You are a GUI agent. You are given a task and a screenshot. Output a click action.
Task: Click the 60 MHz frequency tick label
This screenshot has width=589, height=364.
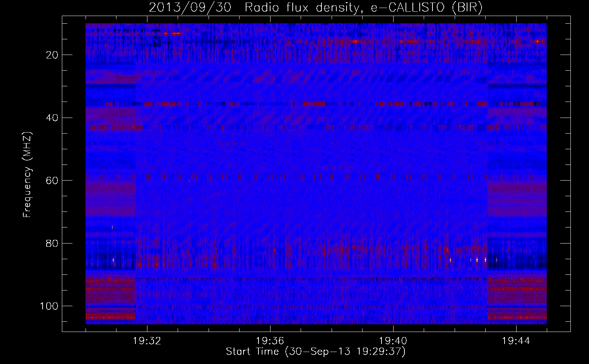[x=52, y=181]
